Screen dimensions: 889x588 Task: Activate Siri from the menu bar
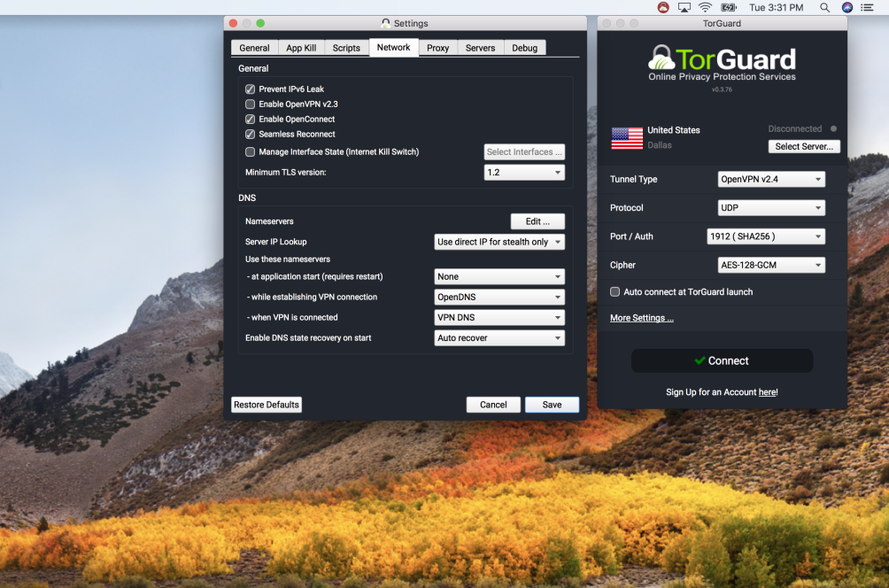(x=846, y=7)
